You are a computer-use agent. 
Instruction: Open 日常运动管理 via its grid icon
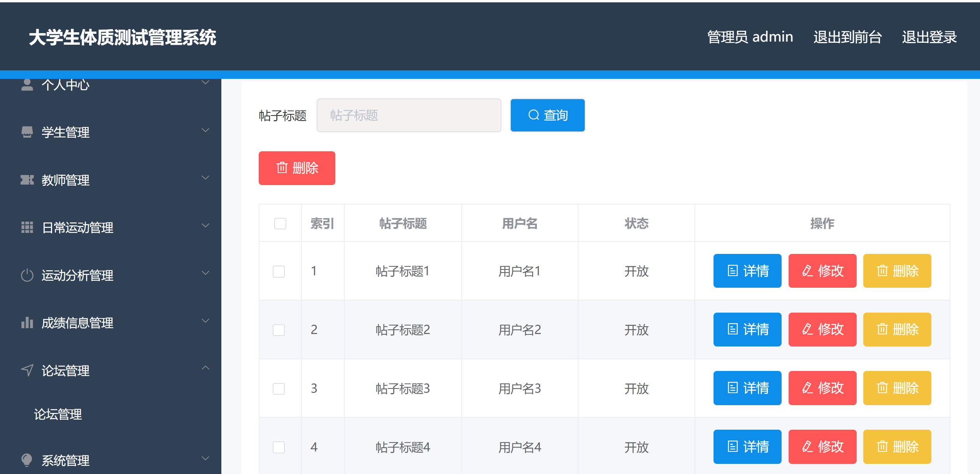[x=26, y=227]
